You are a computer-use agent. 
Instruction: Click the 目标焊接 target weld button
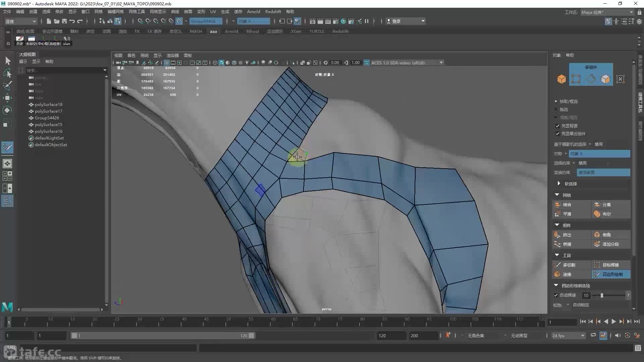(x=611, y=265)
